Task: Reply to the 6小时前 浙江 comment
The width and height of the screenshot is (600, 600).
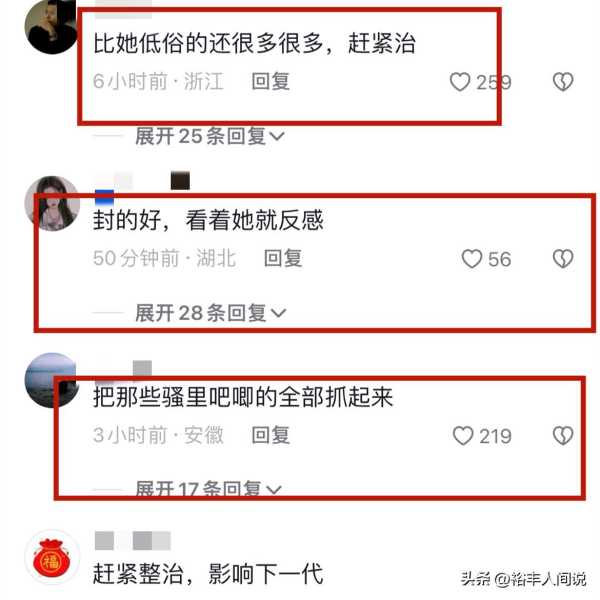Action: tap(271, 82)
